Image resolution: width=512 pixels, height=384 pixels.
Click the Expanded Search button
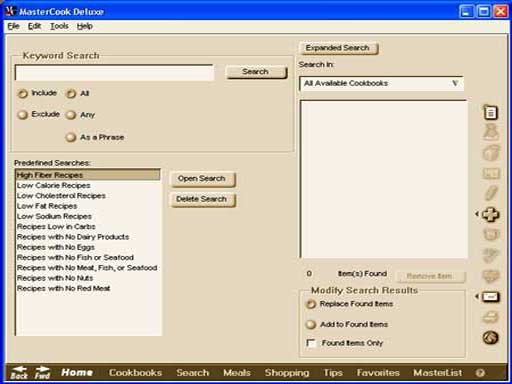pyautogui.click(x=338, y=48)
